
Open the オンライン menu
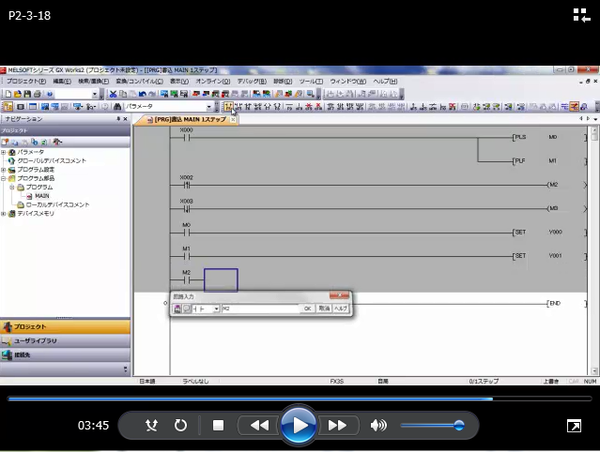point(208,81)
